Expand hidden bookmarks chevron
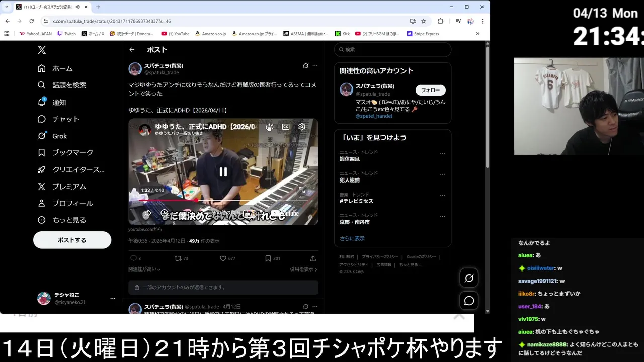 (477, 34)
